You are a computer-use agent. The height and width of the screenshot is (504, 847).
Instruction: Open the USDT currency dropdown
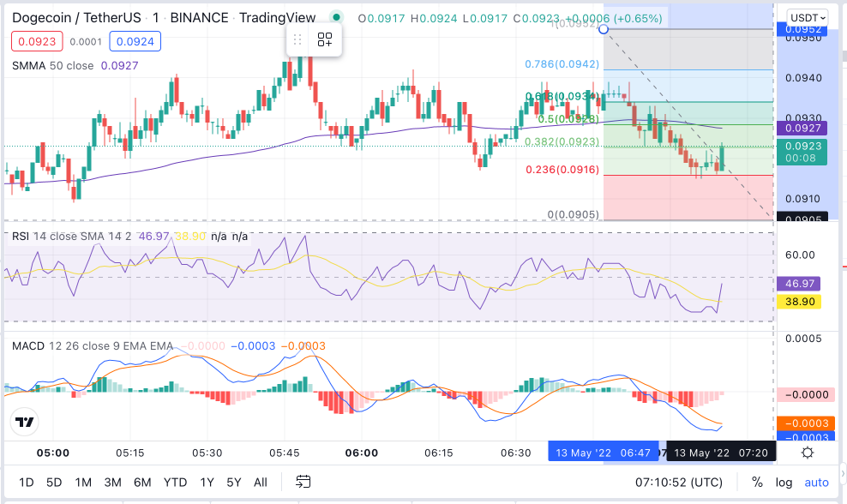pos(808,18)
